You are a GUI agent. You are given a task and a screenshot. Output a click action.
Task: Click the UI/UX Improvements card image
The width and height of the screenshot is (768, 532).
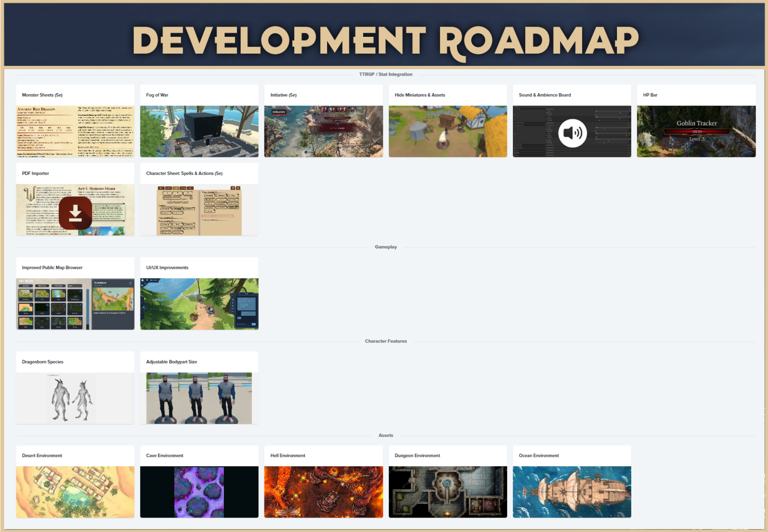[199, 304]
